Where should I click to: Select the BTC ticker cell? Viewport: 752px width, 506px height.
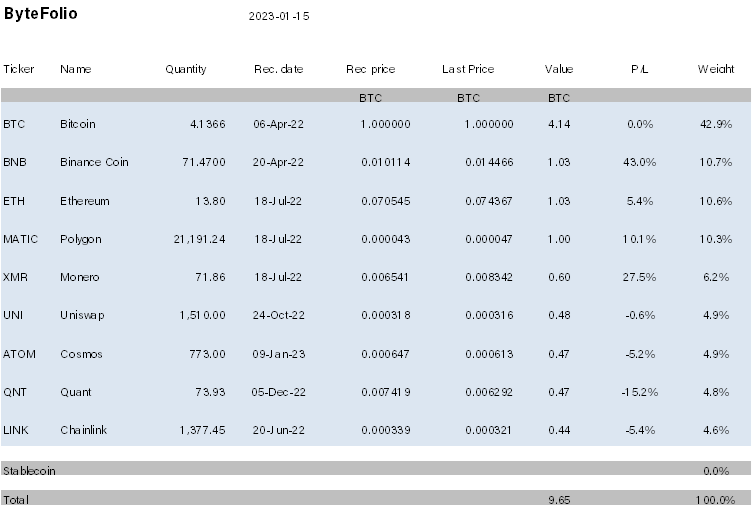[14, 124]
